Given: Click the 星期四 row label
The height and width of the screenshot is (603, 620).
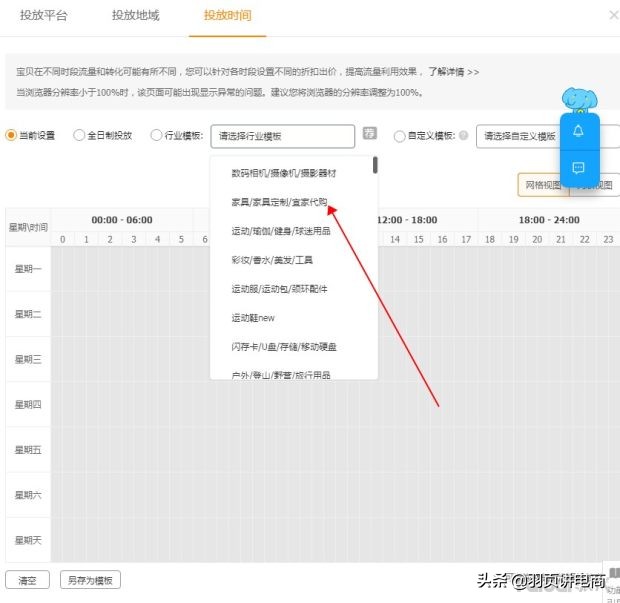Looking at the screenshot, I should point(28,405).
